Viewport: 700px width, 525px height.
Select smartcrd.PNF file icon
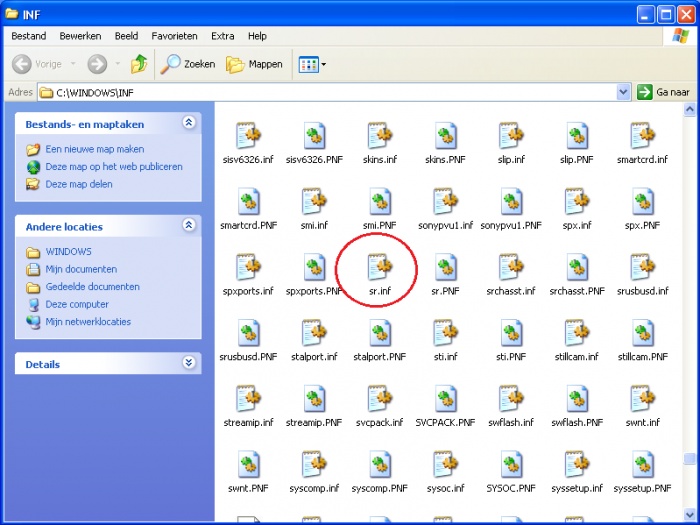(x=248, y=202)
